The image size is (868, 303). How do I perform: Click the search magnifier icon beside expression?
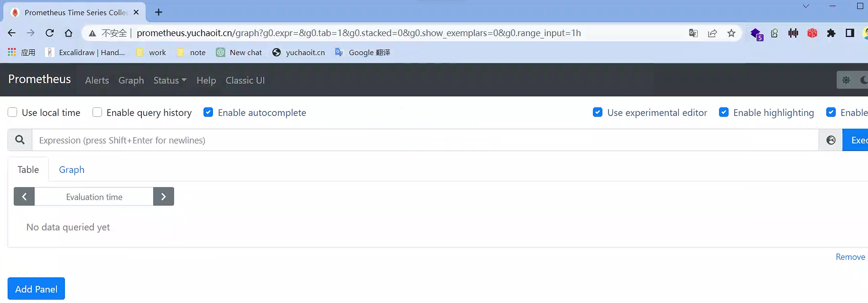[x=20, y=140]
